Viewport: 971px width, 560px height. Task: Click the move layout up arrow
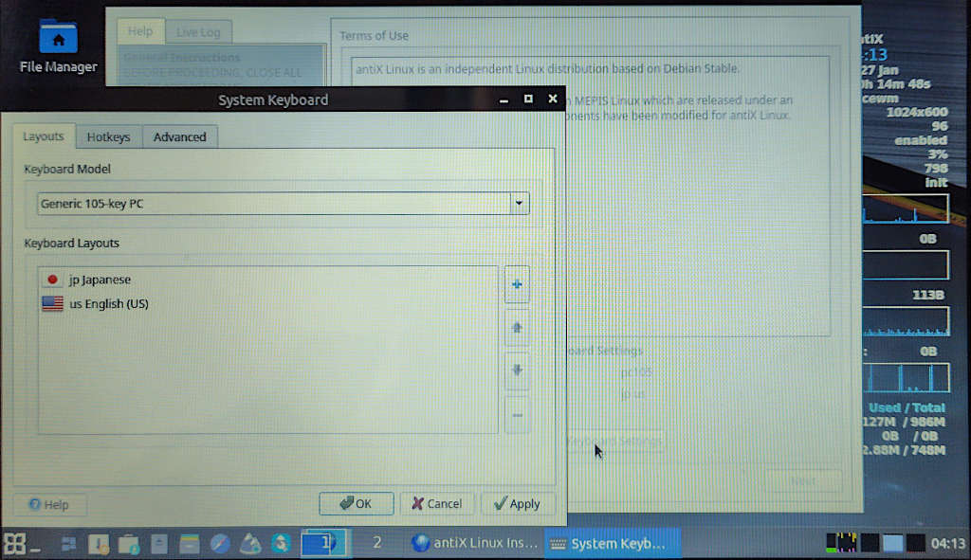tap(517, 328)
